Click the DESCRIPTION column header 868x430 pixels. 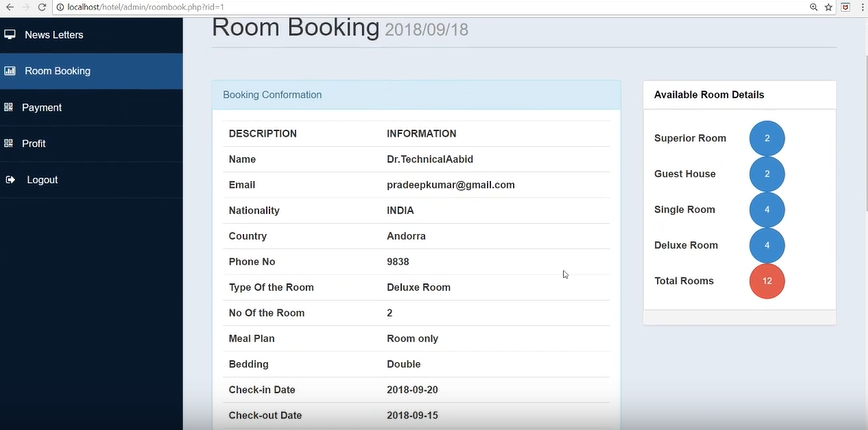pos(262,133)
